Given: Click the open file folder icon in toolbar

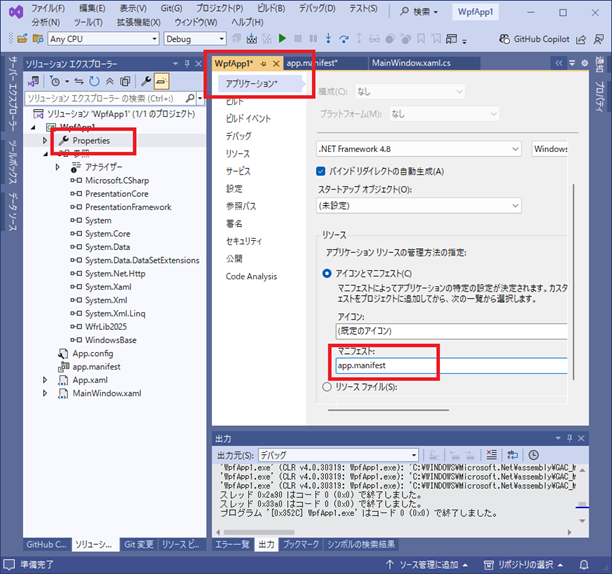Looking at the screenshot, I should pyautogui.click(x=22, y=38).
